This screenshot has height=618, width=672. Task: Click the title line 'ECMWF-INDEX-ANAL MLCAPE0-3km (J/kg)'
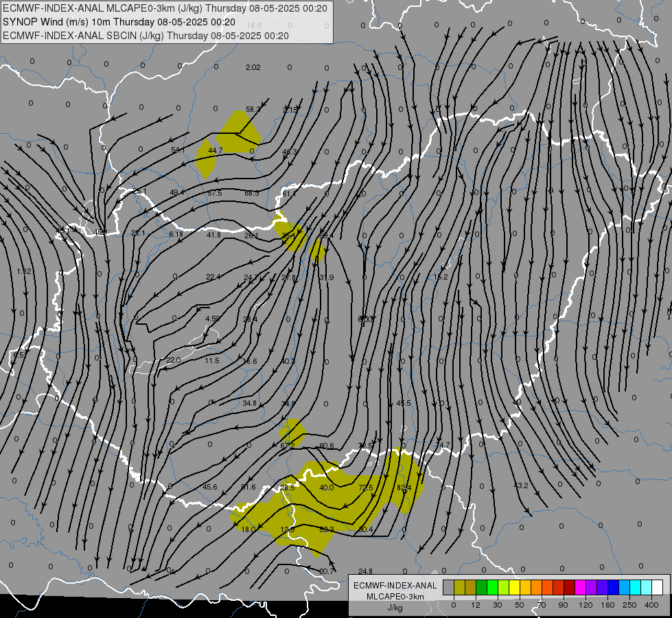pos(165,8)
